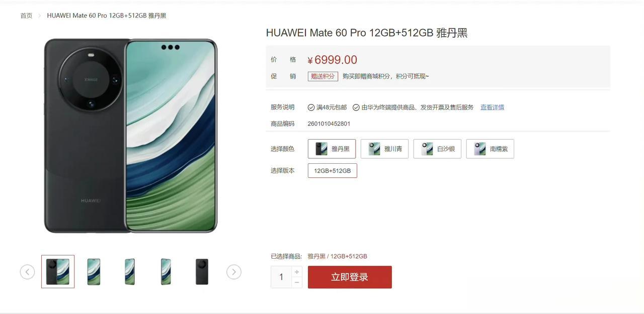Click breadcrumb chevron after 首页
The width and height of the screenshot is (644, 314).
(40, 16)
